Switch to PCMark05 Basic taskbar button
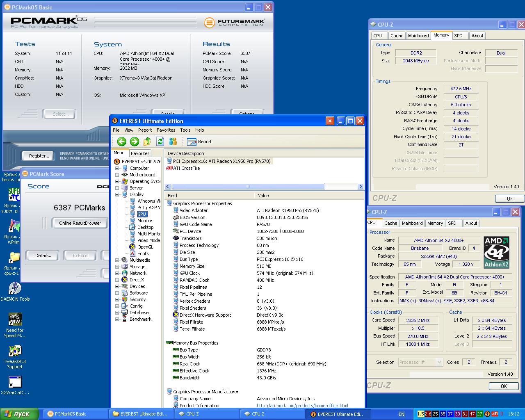The width and height of the screenshot is (525, 420). [75, 414]
